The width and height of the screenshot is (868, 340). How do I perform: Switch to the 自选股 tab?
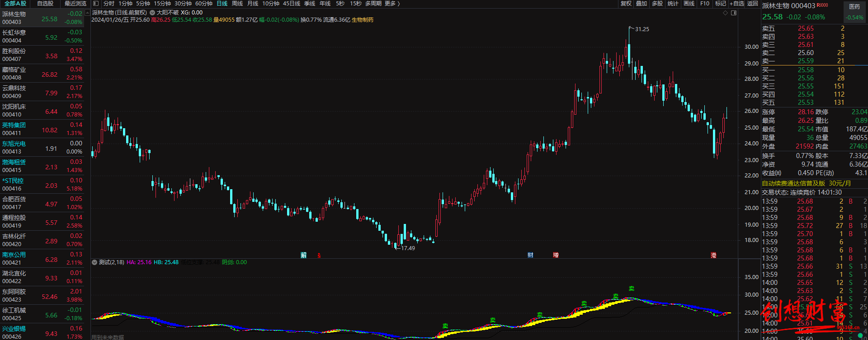coord(45,4)
